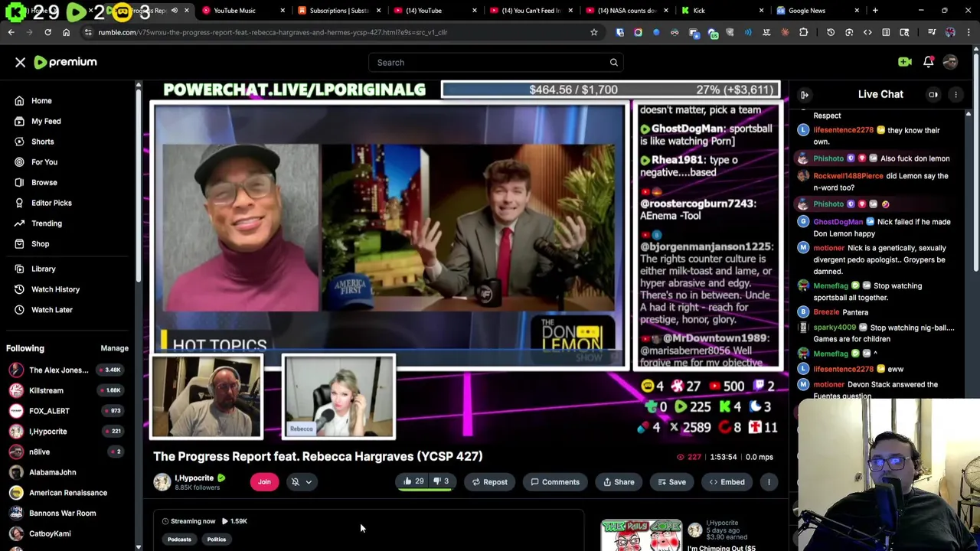The height and width of the screenshot is (551, 980).
Task: Collapse the live chat panel icon
Action: (x=805, y=94)
